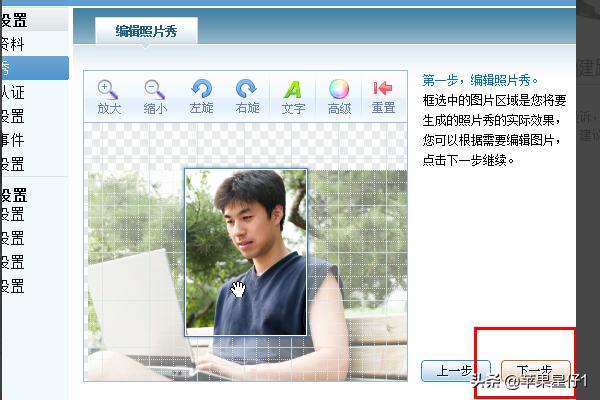The height and width of the screenshot is (400, 600).
Task: Click the 上一步 previous step button
Action: coord(455,370)
